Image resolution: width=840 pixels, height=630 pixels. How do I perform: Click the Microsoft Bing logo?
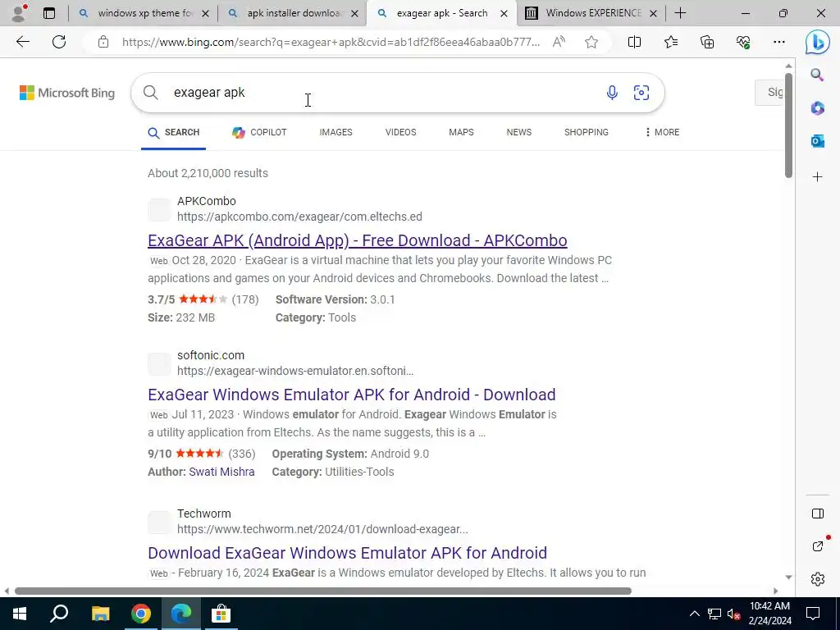pyautogui.click(x=67, y=93)
